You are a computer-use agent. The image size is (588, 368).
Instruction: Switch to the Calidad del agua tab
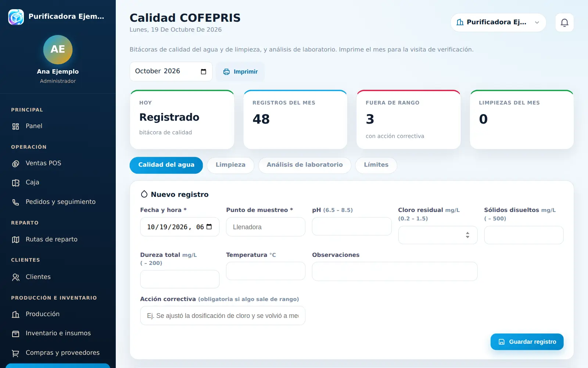pyautogui.click(x=166, y=165)
